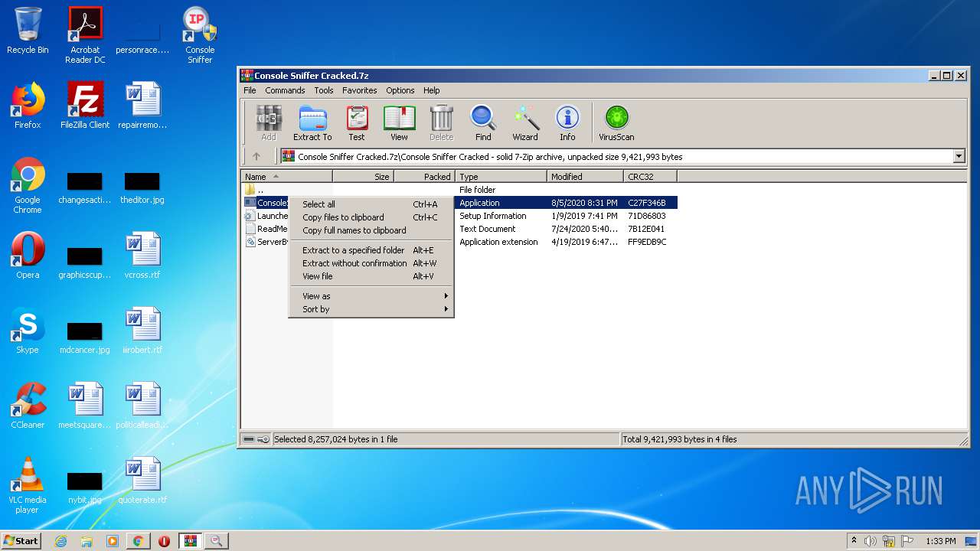Screen dimensions: 980x551
Task: Open the File menu
Action: (250, 90)
